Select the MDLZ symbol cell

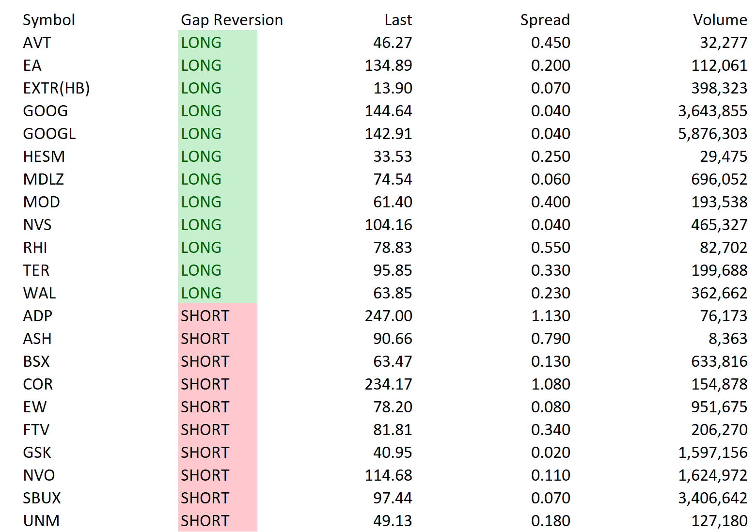point(43,179)
